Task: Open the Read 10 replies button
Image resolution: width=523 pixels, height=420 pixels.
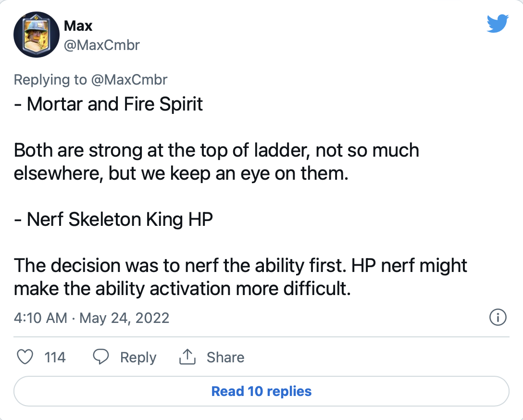Action: pos(261,391)
